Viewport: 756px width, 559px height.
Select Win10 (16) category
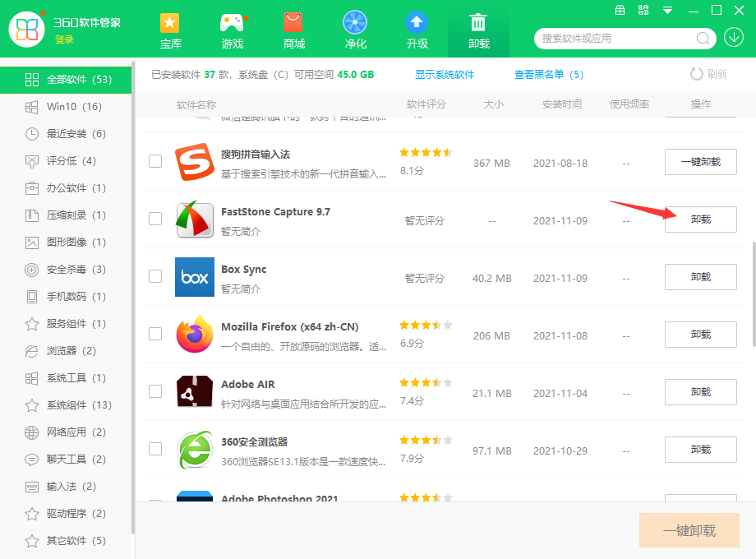pos(66,107)
